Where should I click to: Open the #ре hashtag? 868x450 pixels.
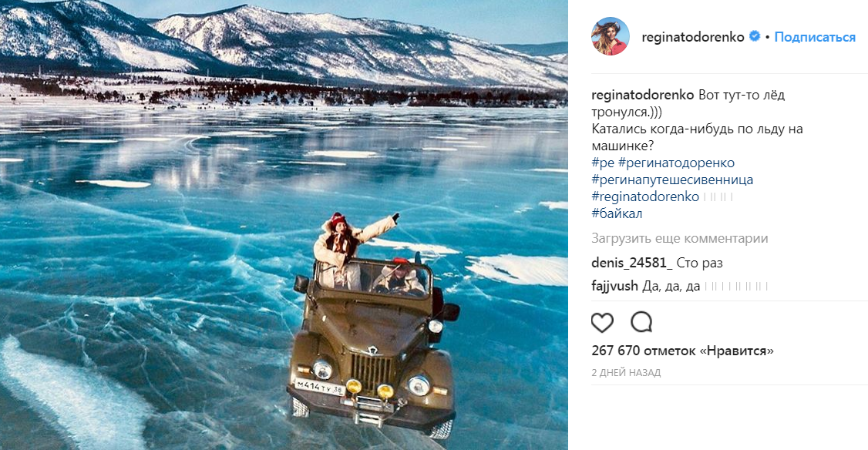(x=603, y=163)
